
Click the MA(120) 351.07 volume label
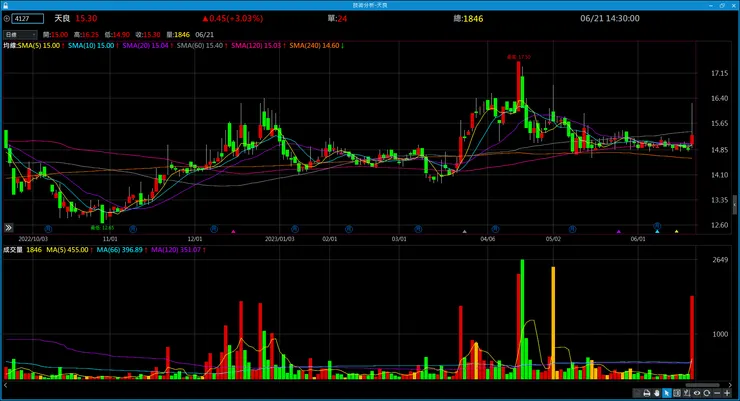[x=178, y=250]
